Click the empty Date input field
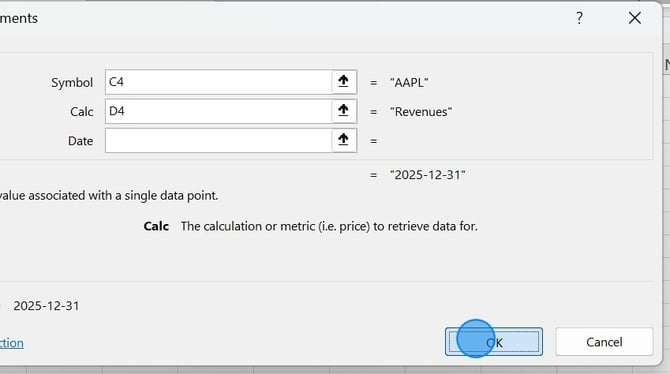670x374 pixels. tap(218, 140)
